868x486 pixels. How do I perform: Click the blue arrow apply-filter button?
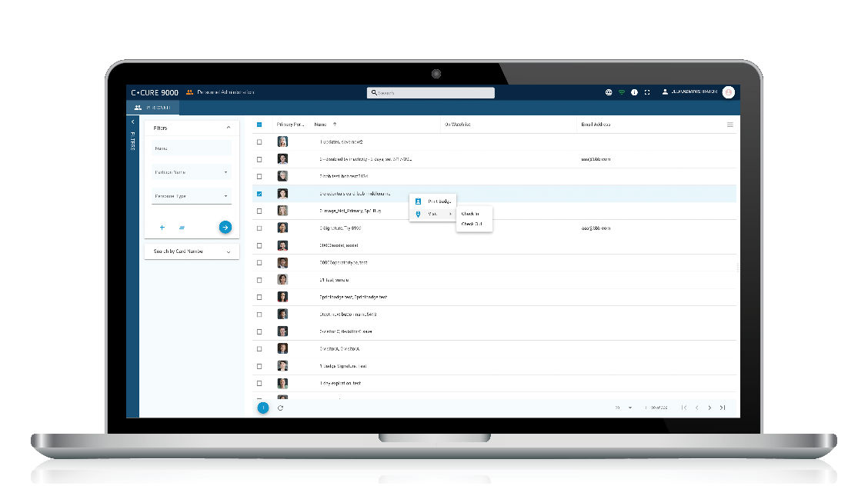pyautogui.click(x=225, y=227)
